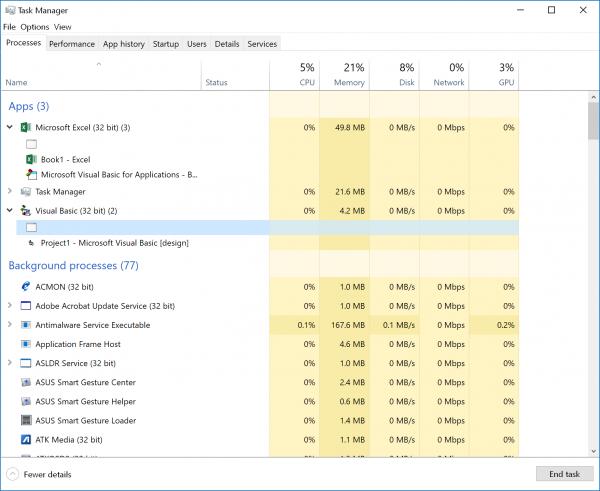
Task: Collapse the Visual Basic (32 bit) group
Action: 10,210
